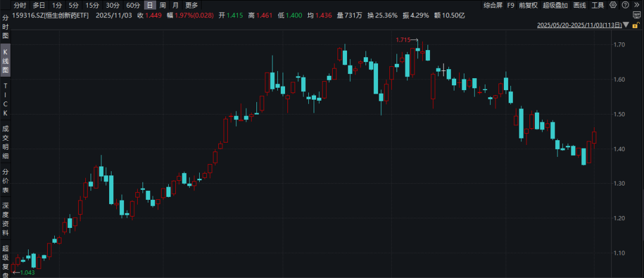
Task: Switch to the 周 weekly period
Action: 163,5
